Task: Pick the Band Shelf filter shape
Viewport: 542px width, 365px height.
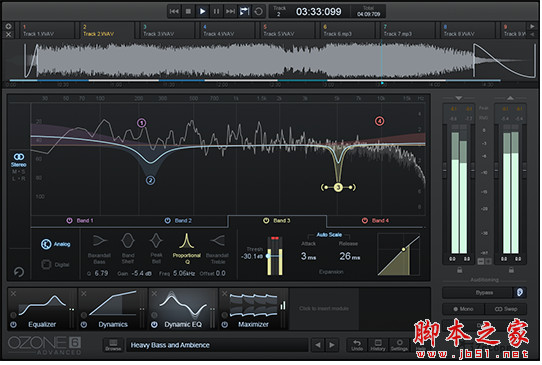Action: 128,248
